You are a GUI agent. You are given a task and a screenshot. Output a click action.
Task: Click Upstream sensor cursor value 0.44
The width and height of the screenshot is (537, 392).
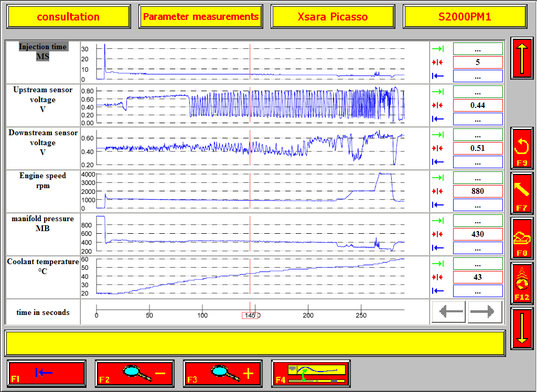478,105
